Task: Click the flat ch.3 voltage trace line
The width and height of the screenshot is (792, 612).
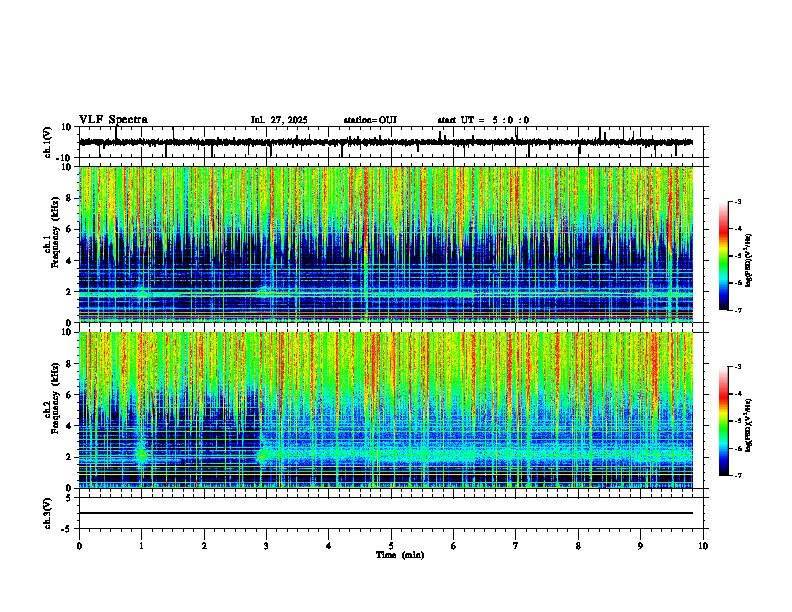Action: 386,513
